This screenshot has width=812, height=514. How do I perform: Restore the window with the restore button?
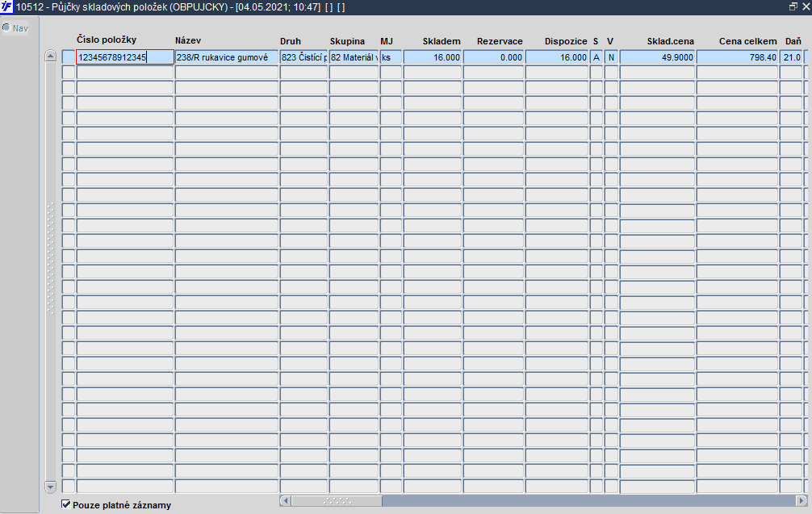tap(793, 6)
